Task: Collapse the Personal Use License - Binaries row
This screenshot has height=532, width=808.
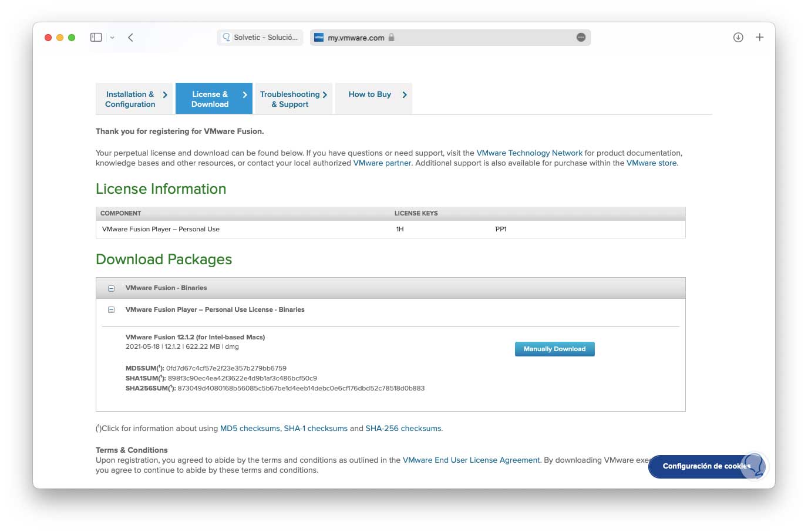Action: pyautogui.click(x=111, y=310)
